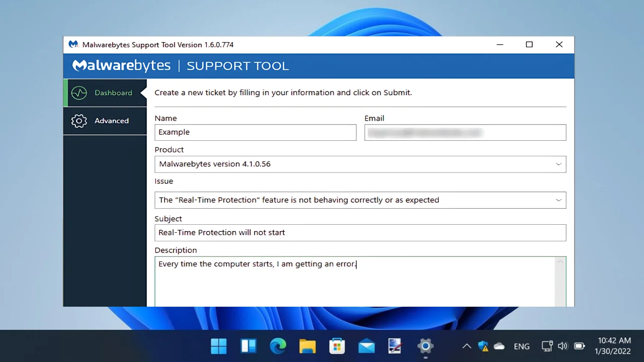Click the Email input field
Viewport: 644px width, 362px height.
(x=465, y=132)
